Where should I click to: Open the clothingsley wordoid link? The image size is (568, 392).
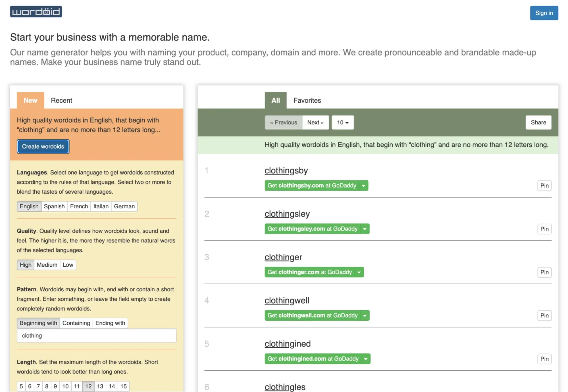click(x=287, y=214)
